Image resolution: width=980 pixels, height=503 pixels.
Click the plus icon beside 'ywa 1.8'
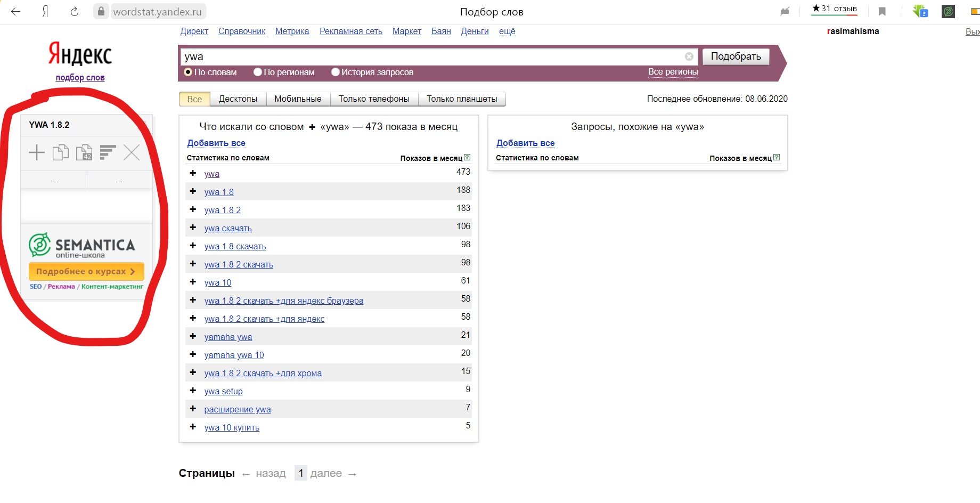pos(193,191)
